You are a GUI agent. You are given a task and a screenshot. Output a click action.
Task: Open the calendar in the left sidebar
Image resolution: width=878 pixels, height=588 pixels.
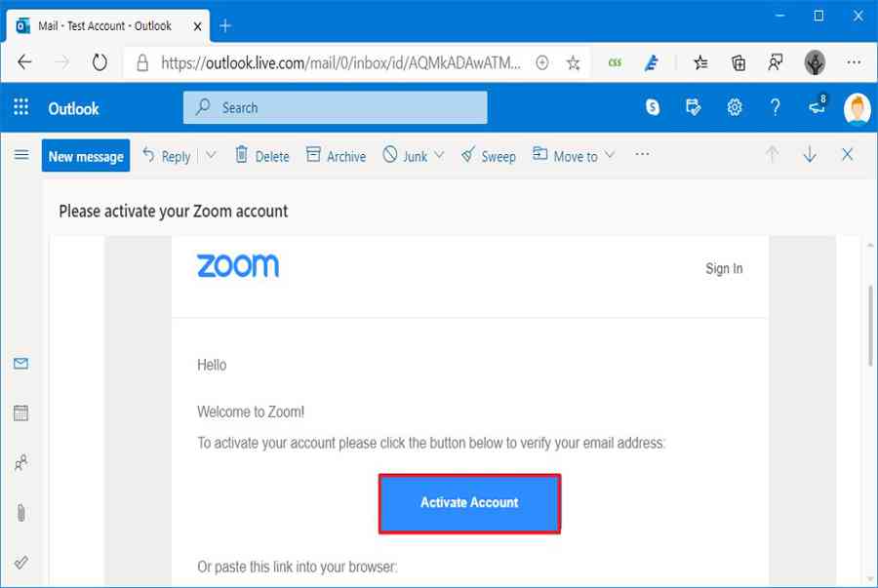(x=20, y=412)
